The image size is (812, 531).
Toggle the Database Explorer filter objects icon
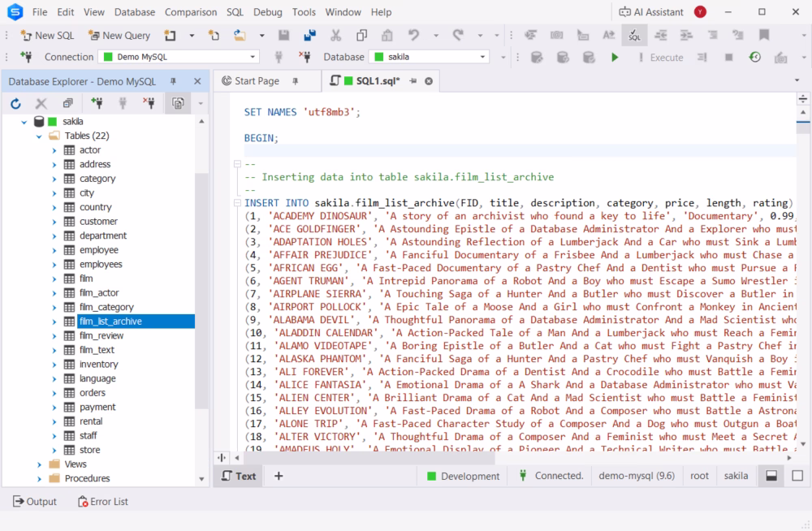coord(178,104)
